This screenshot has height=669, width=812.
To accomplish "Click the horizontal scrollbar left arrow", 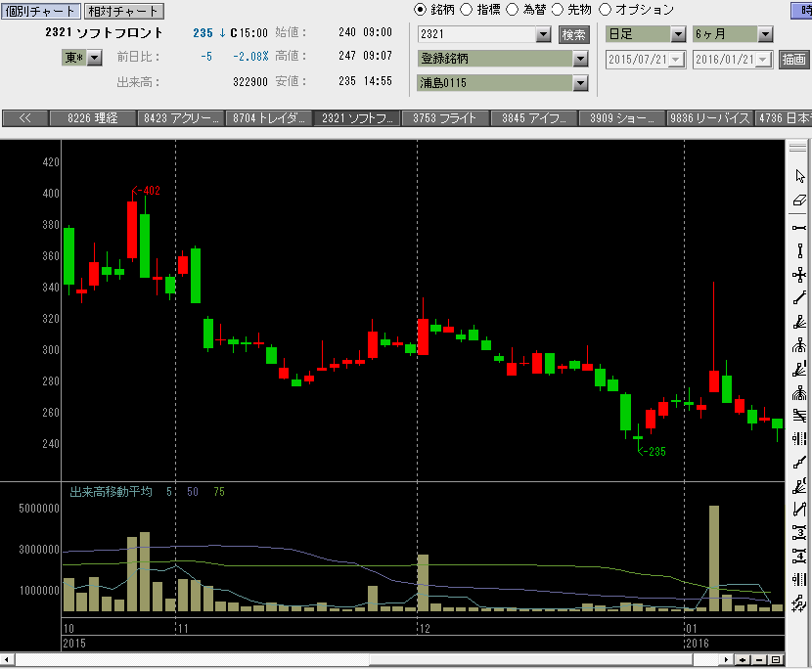I will [7, 659].
